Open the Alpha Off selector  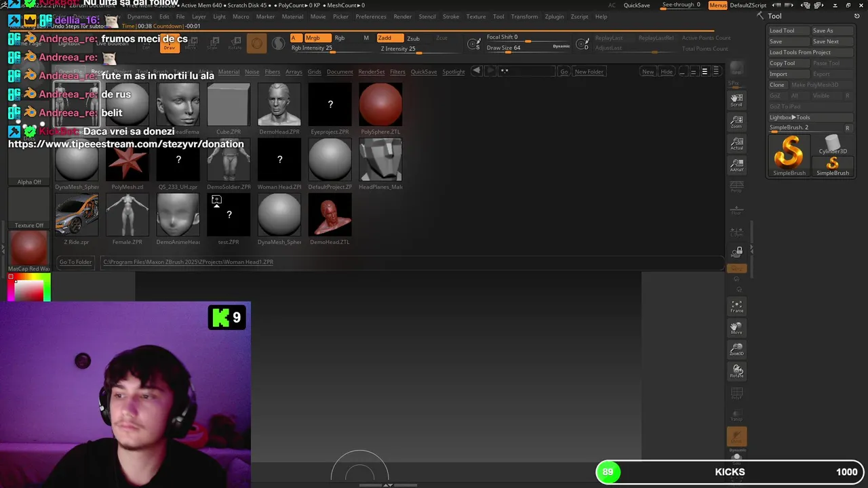pyautogui.click(x=29, y=163)
